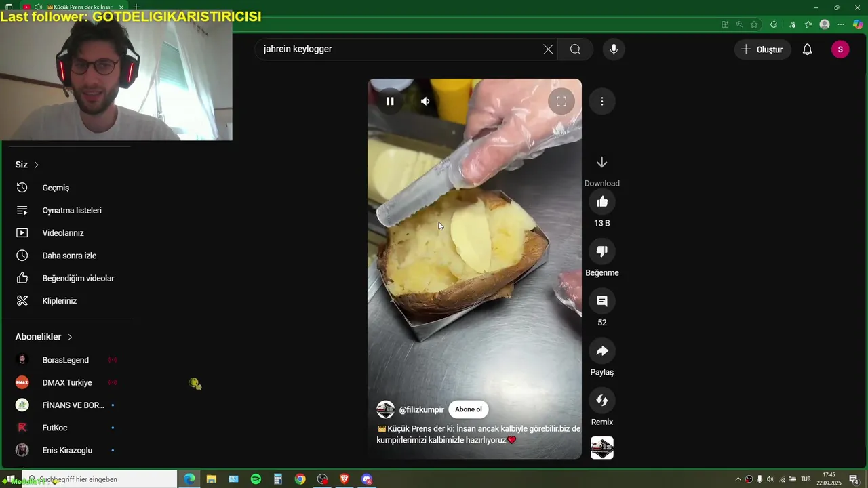Run the search with magnifier button
Image resolution: width=868 pixels, height=488 pixels.
click(x=576, y=49)
